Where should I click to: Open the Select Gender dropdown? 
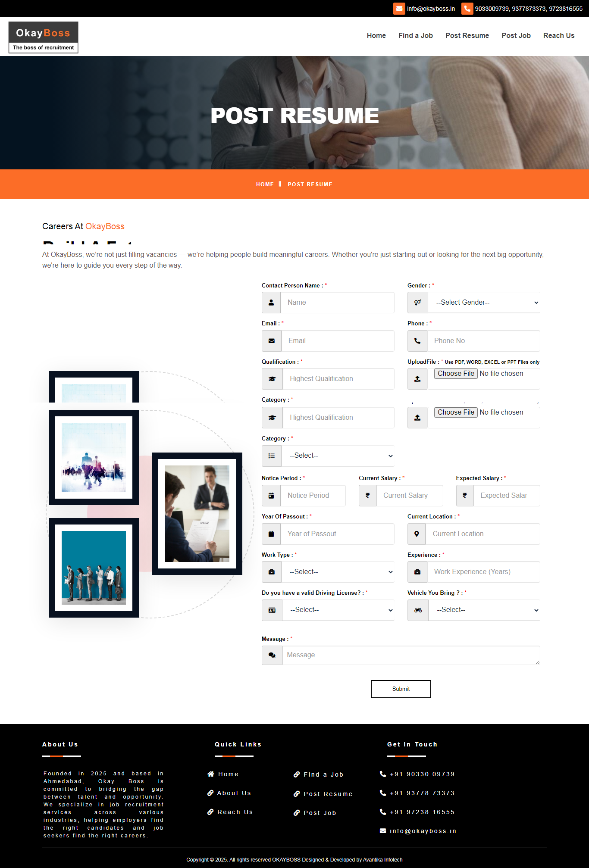[x=483, y=303]
